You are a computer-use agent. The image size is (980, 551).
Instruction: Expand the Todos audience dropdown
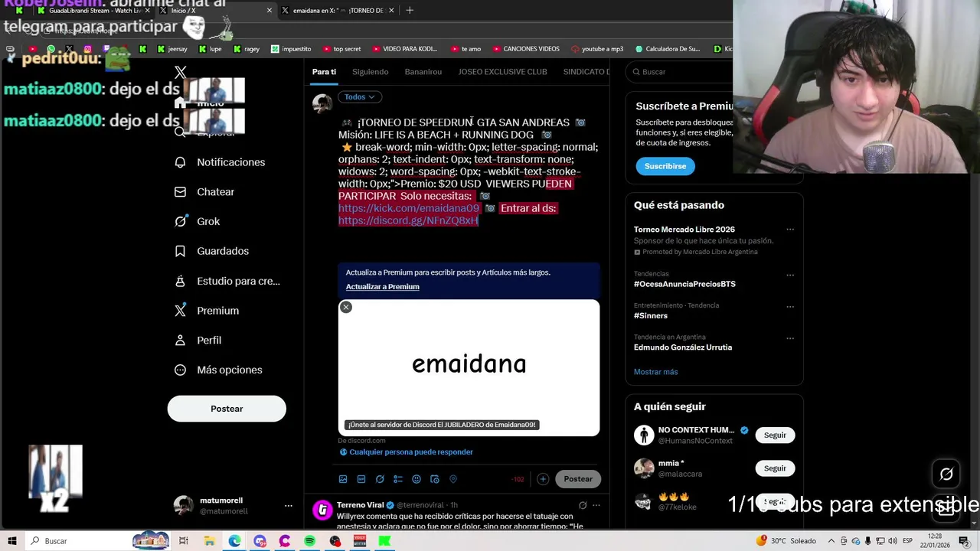[x=360, y=97]
